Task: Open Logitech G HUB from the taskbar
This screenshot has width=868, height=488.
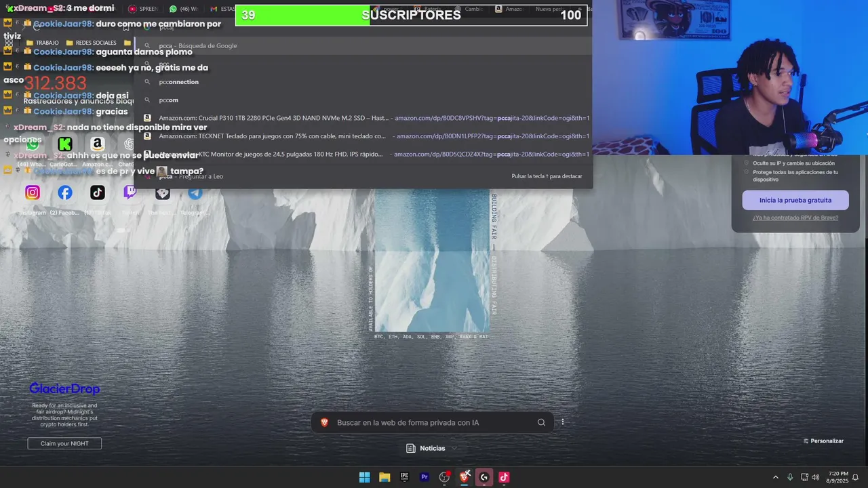Action: [x=484, y=477]
